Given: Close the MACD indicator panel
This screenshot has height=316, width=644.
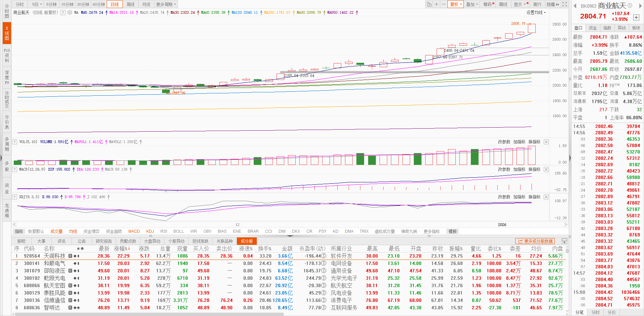Looking at the screenshot, I should [x=546, y=170].
